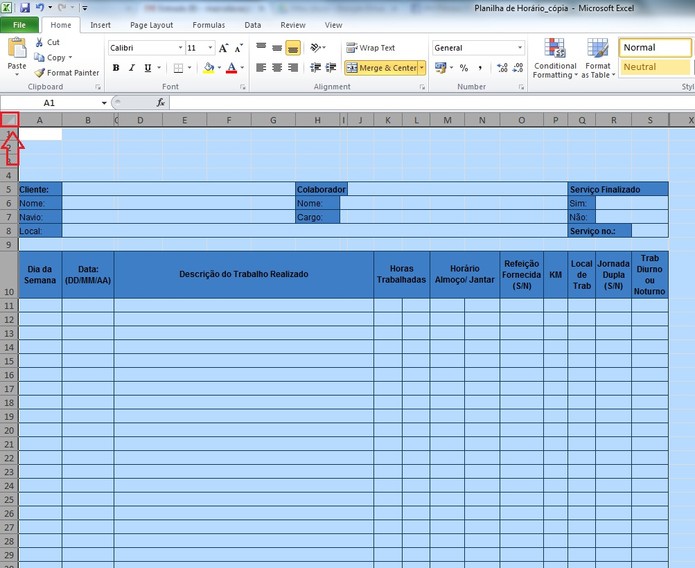Apply the Fill Color paint bucket
This screenshot has height=568, width=695.
[x=208, y=68]
